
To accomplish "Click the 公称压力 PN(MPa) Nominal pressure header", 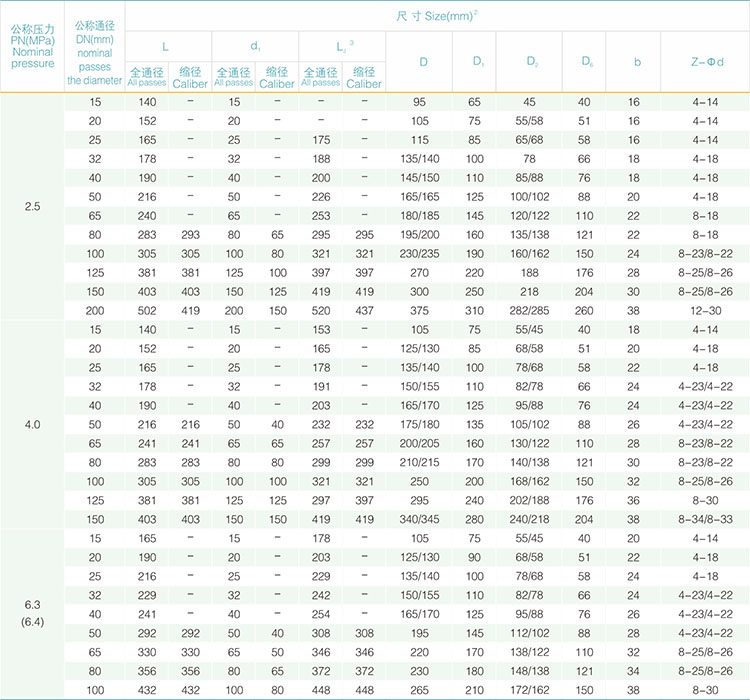I will pos(33,46).
